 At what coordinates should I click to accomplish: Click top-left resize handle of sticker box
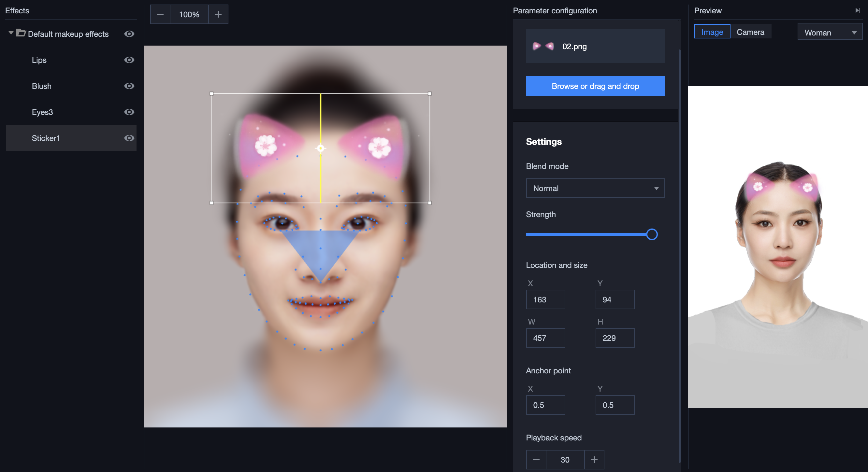click(x=211, y=94)
